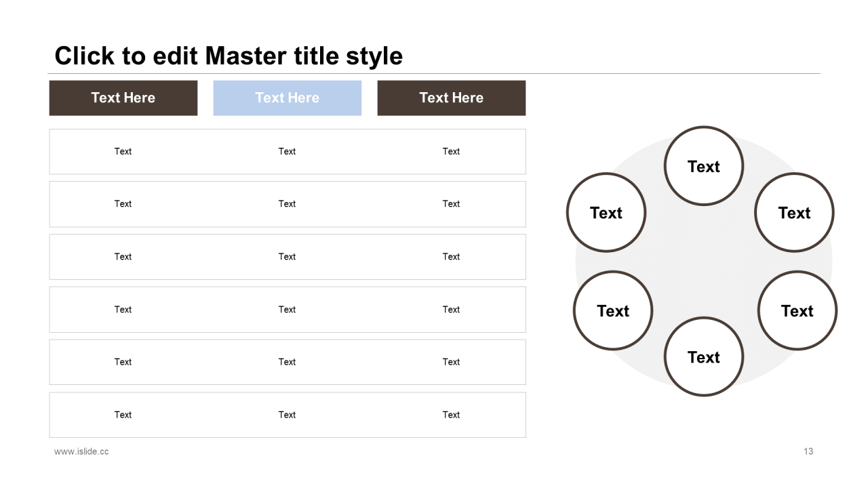The width and height of the screenshot is (868, 488).
Task: Click the right dark brown 'Text Here' header box
Action: tap(452, 98)
